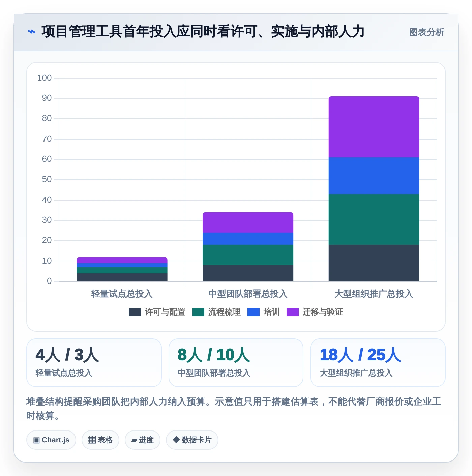The height and width of the screenshot is (476, 472).
Task: Select the 进度 tag chip
Action: [143, 440]
